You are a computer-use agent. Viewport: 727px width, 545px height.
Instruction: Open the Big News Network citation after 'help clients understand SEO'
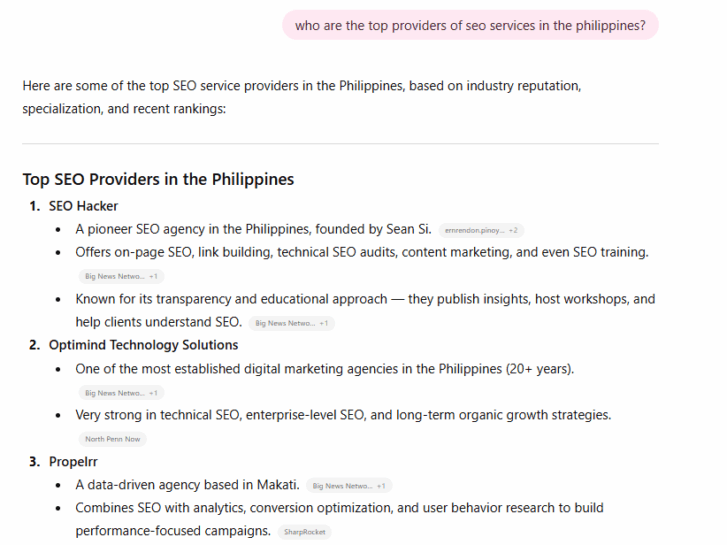[x=292, y=323]
